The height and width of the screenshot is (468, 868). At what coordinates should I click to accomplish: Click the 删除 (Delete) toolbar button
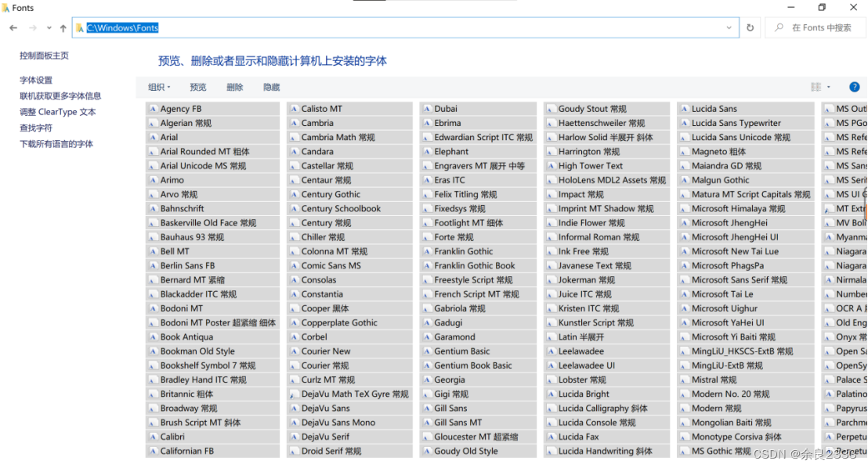(x=235, y=87)
